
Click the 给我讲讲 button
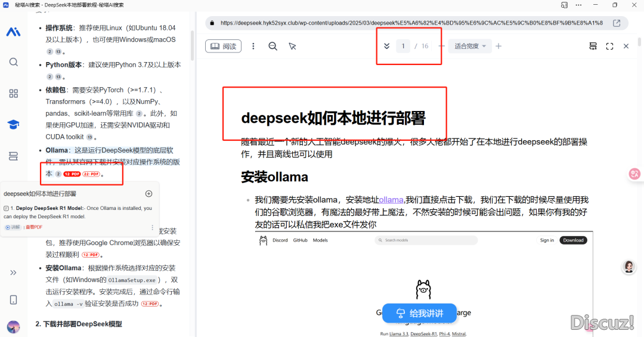[x=419, y=313]
